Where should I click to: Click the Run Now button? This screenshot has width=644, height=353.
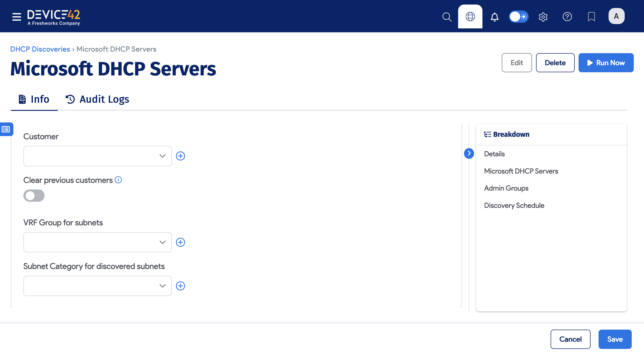[x=606, y=62]
